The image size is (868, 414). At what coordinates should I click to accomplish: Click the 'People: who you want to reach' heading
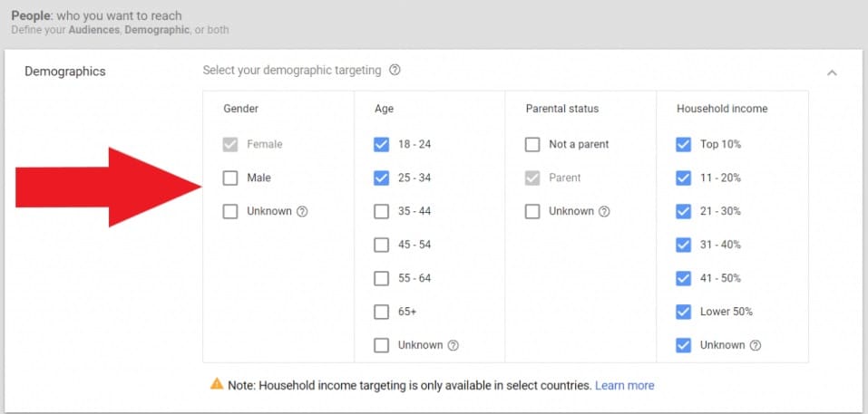(96, 16)
